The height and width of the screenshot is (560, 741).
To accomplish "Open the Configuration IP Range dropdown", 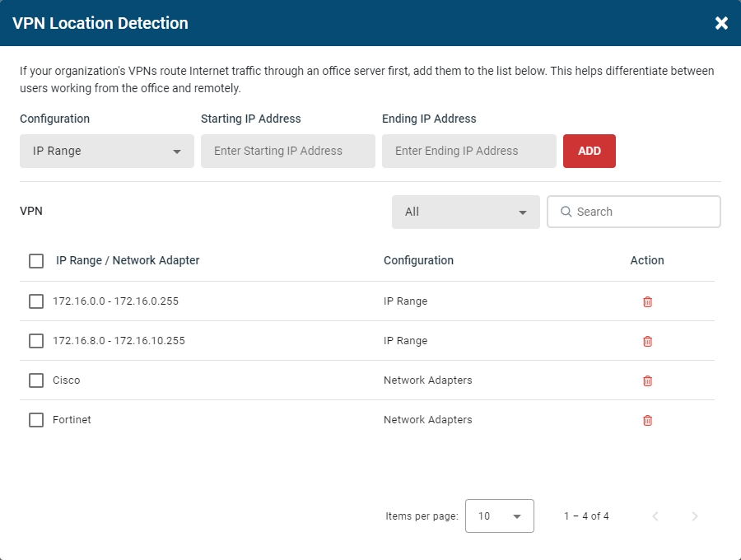I will [107, 152].
